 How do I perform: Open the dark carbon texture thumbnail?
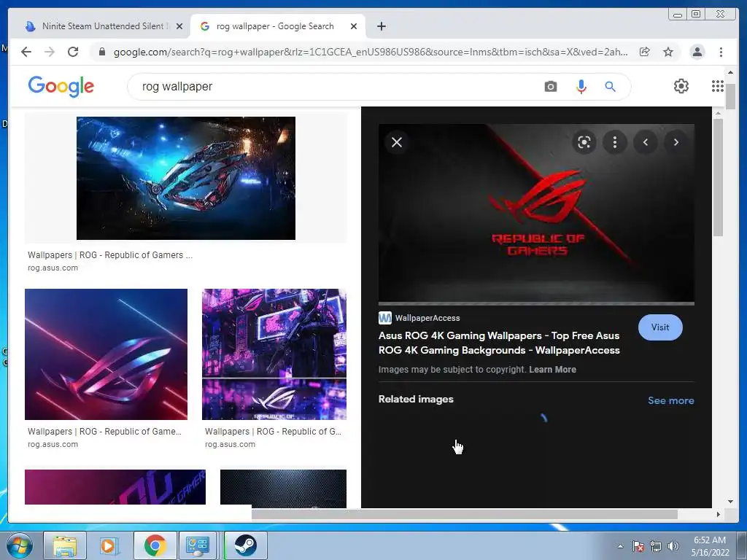(283, 488)
